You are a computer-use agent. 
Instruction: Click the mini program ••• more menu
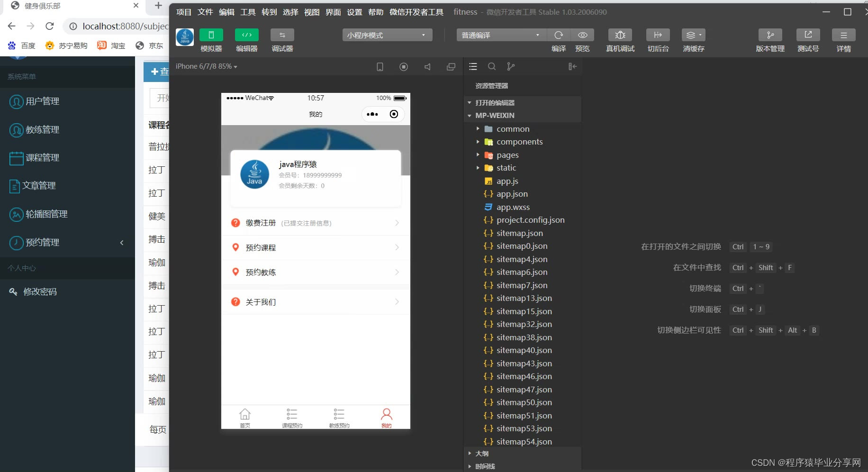372,114
